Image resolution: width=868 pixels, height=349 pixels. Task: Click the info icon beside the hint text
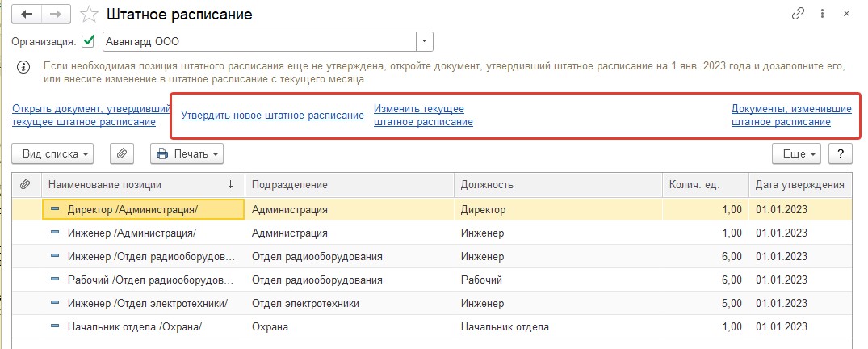[23, 67]
